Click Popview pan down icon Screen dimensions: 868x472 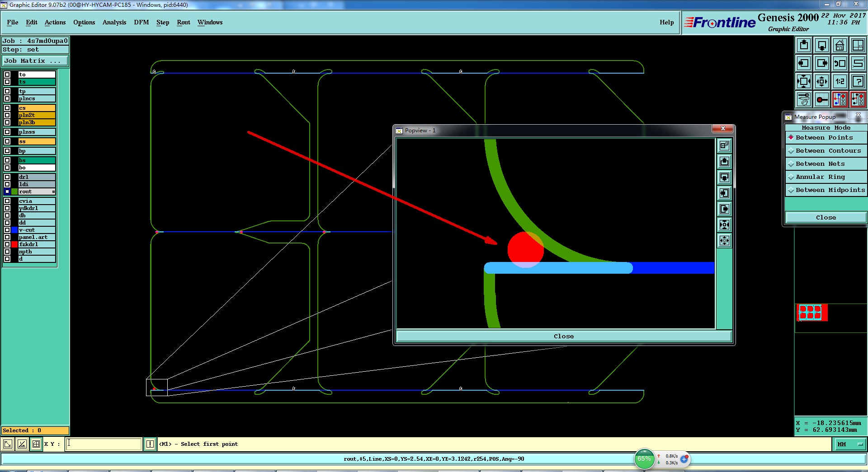pos(724,178)
